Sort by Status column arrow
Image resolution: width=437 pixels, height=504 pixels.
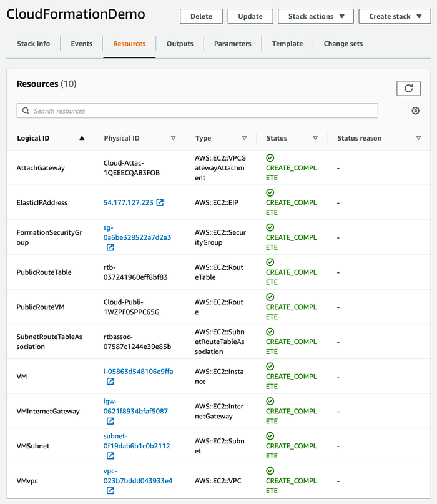315,138
